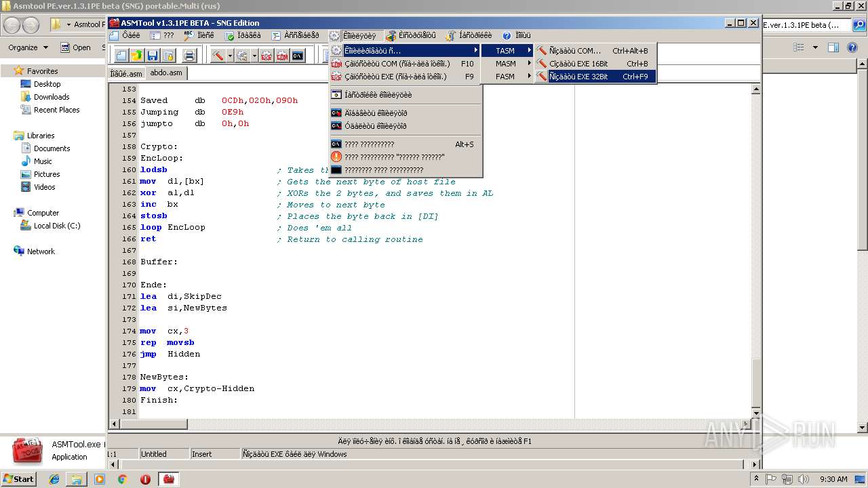Screen dimensions: 868x488
Task: Click 'Finish:' label on line 180
Action: point(159,401)
